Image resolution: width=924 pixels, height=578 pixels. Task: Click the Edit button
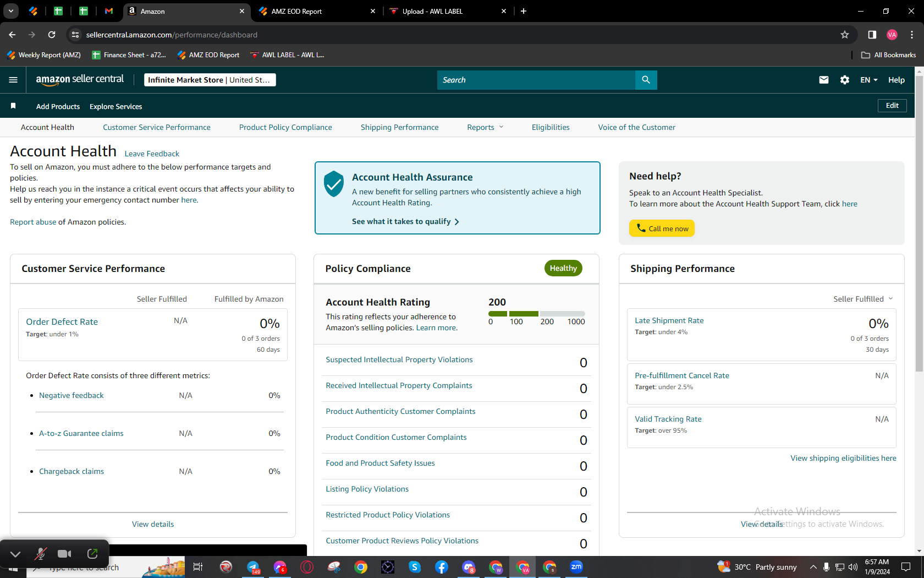tap(892, 106)
